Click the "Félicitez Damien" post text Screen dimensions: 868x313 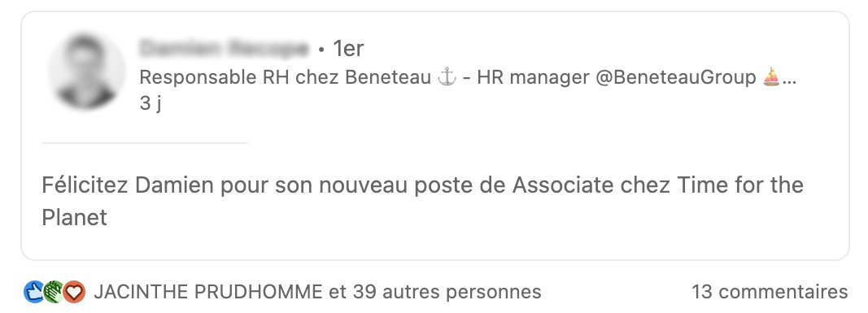click(128, 185)
